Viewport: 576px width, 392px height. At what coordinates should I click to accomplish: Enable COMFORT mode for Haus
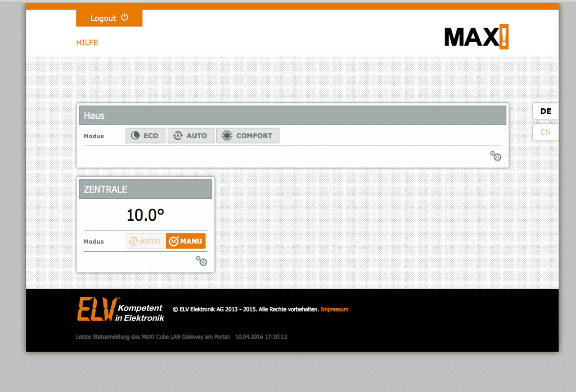click(247, 136)
